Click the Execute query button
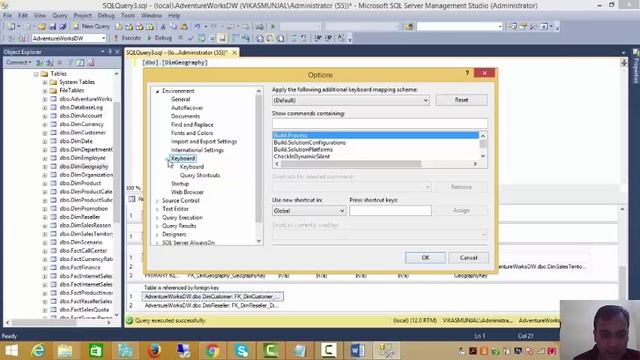Screen dimensions: 640x360 pos(127,38)
